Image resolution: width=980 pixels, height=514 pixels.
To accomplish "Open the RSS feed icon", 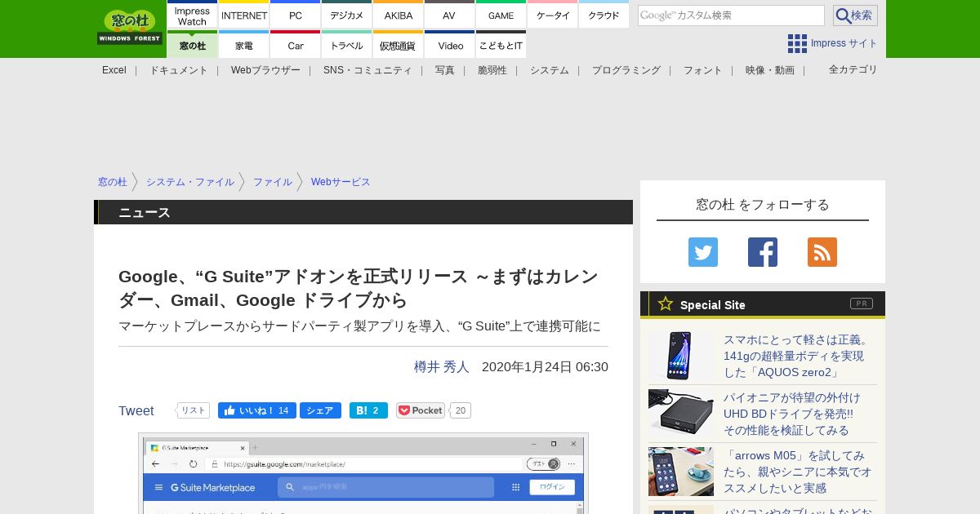I will click(822, 252).
